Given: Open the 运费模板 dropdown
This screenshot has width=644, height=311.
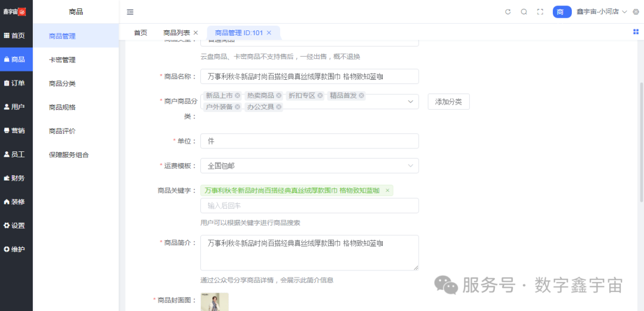Looking at the screenshot, I should coord(309,166).
